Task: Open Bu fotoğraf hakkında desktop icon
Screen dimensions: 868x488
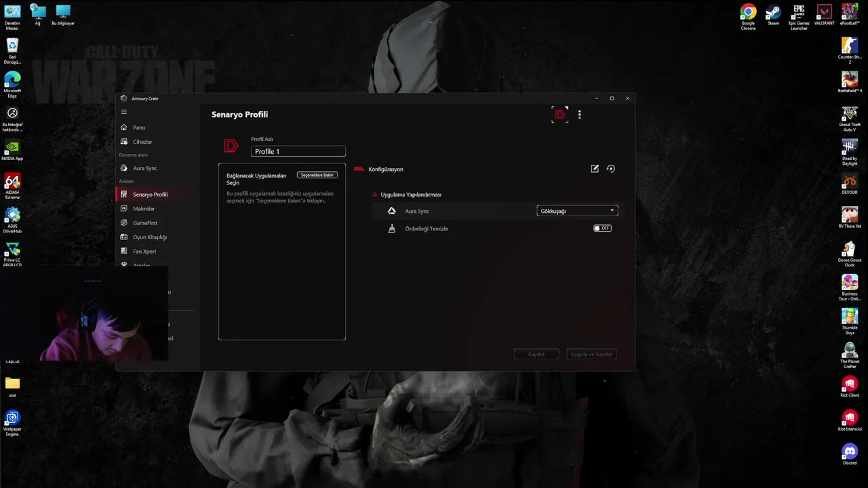Action: point(12,119)
